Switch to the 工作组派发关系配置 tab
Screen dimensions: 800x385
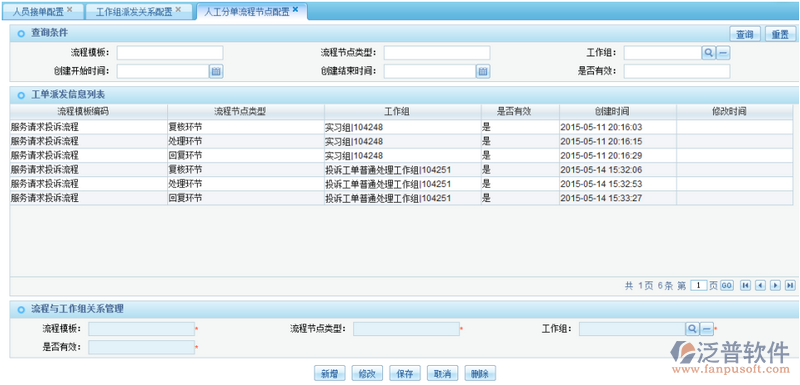coord(134,11)
